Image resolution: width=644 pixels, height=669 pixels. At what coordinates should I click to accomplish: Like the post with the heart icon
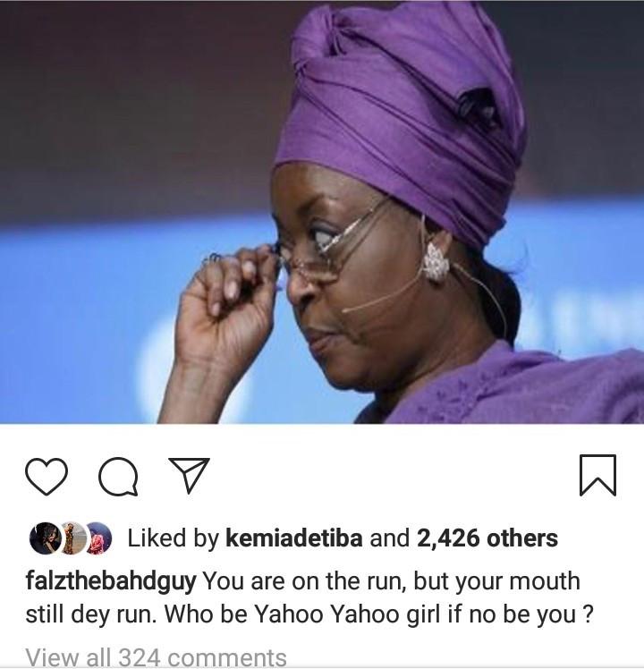47,476
